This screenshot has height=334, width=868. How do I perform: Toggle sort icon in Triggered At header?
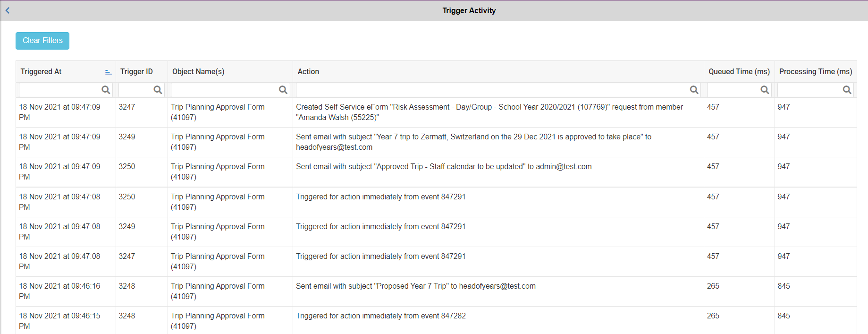tap(108, 72)
